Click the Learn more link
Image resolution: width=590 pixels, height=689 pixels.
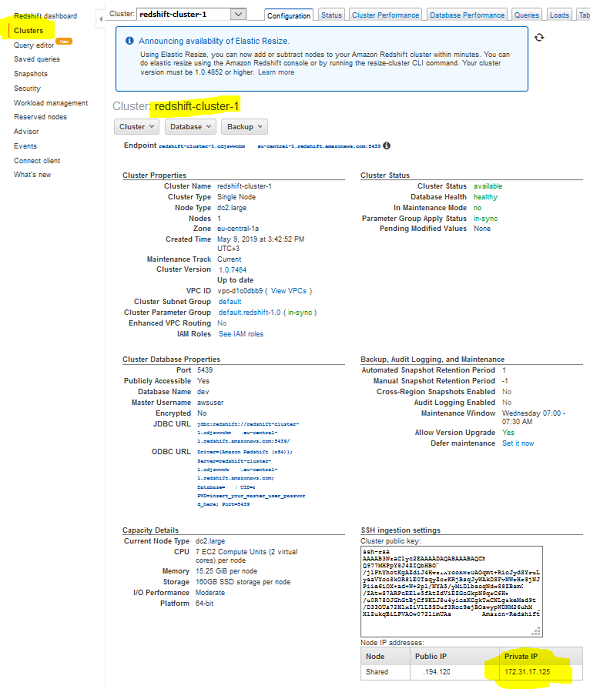276,73
